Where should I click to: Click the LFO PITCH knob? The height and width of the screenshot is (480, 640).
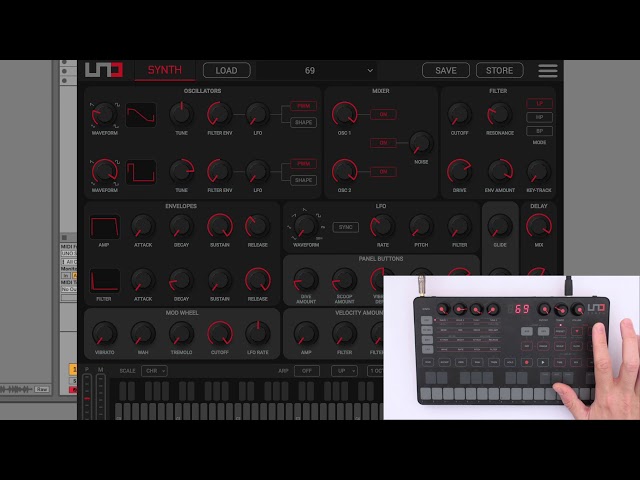click(x=421, y=226)
